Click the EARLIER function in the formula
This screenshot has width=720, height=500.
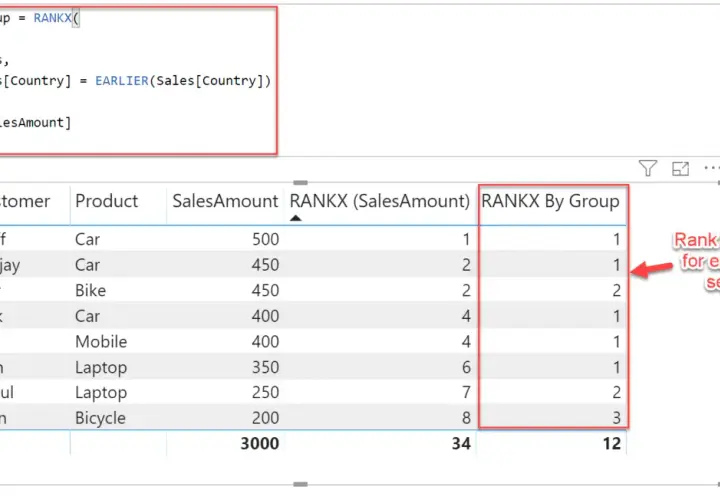122,81
